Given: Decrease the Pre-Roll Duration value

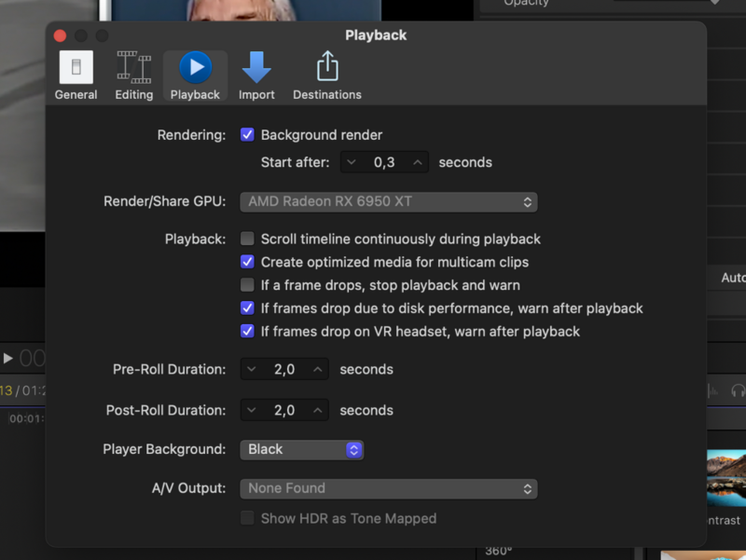Looking at the screenshot, I should tap(251, 369).
